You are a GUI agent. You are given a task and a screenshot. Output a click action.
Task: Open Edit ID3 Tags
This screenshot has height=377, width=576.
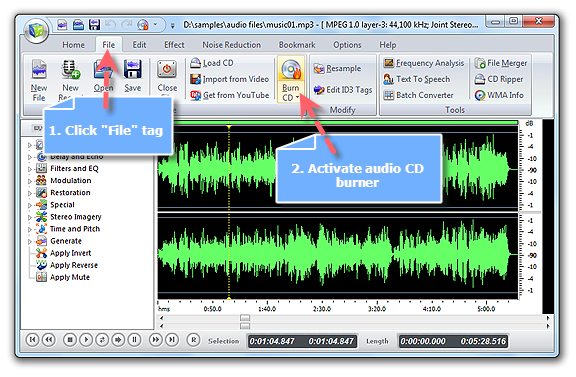[x=342, y=90]
